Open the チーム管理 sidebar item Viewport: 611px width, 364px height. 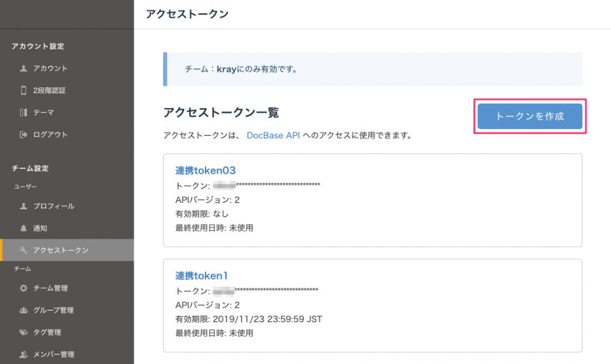coord(50,288)
